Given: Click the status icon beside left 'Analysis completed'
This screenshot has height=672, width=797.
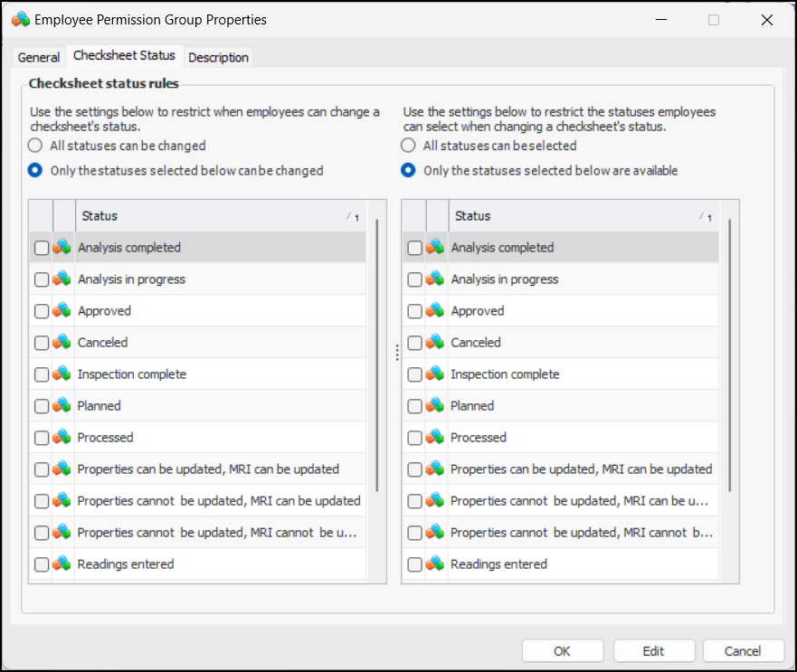Looking at the screenshot, I should 62,247.
